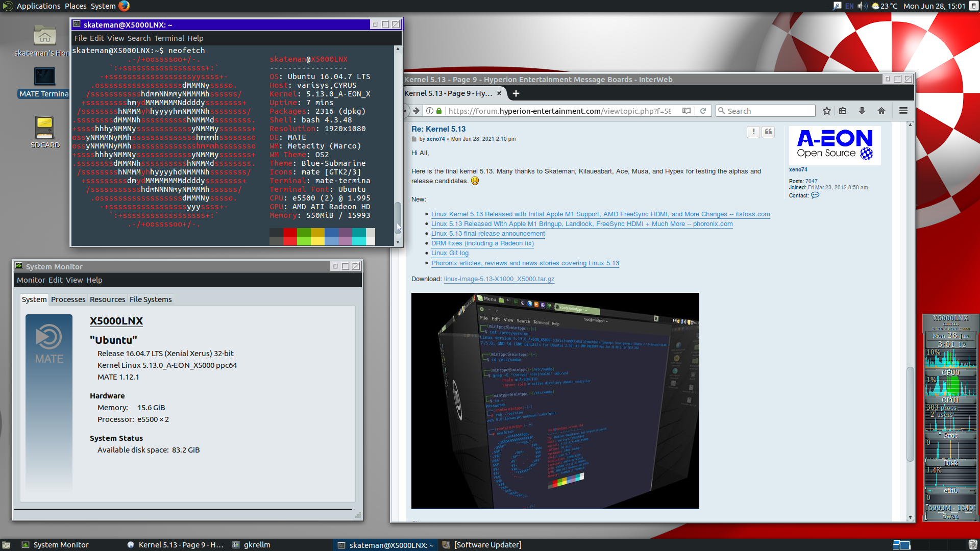Open DRM fixes including Radeon fix link
This screenshot has height=551, width=980.
click(482, 243)
